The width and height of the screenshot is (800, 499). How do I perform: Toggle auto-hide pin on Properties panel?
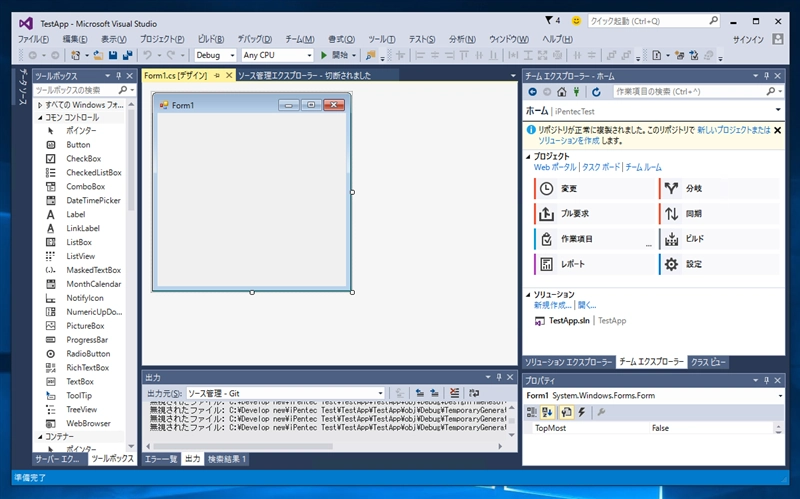(766, 380)
